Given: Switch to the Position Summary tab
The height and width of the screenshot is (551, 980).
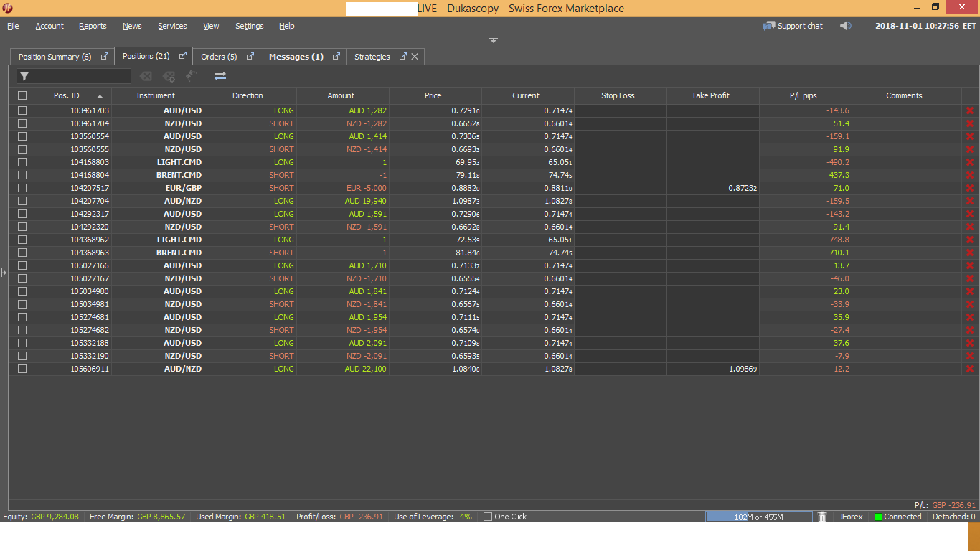Looking at the screenshot, I should [x=55, y=57].
